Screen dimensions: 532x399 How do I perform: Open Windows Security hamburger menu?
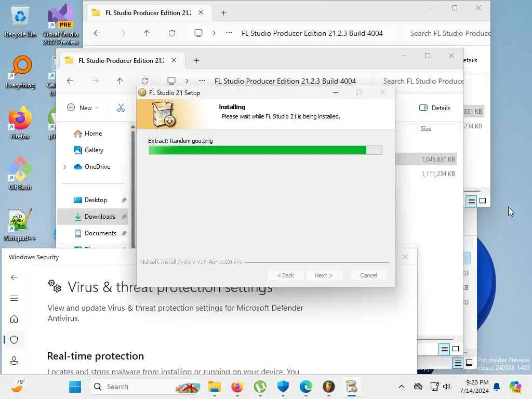14,298
